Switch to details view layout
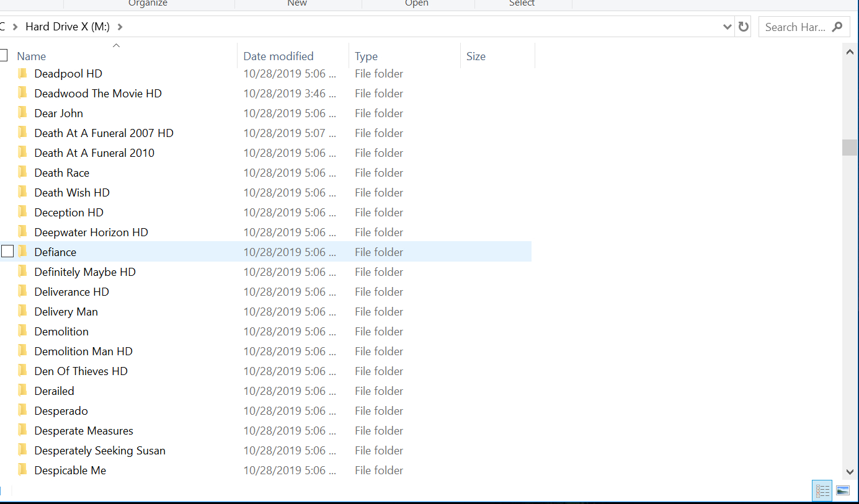The height and width of the screenshot is (504, 859). point(822,491)
